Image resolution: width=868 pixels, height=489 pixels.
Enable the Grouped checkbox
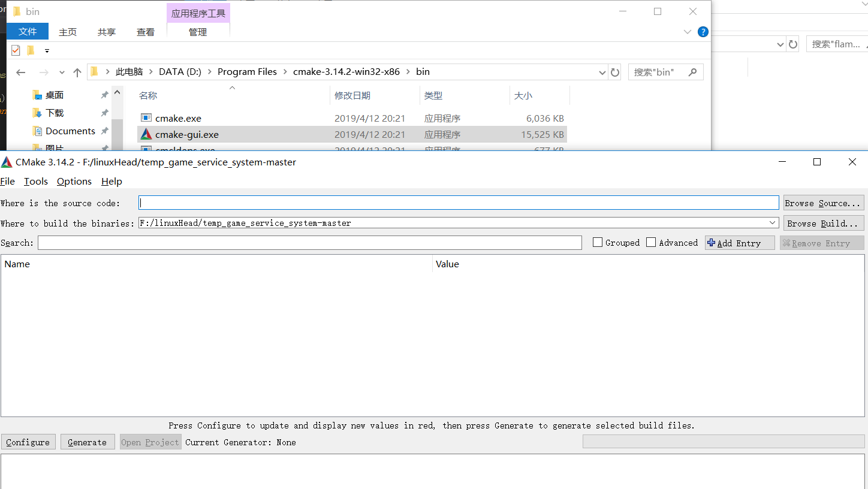tap(597, 242)
